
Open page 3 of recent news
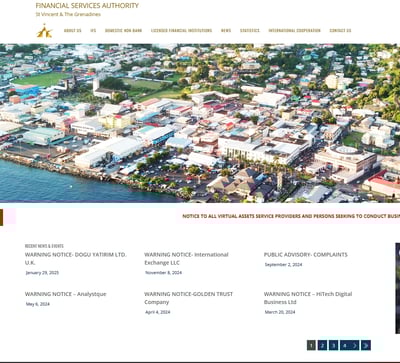click(333, 345)
